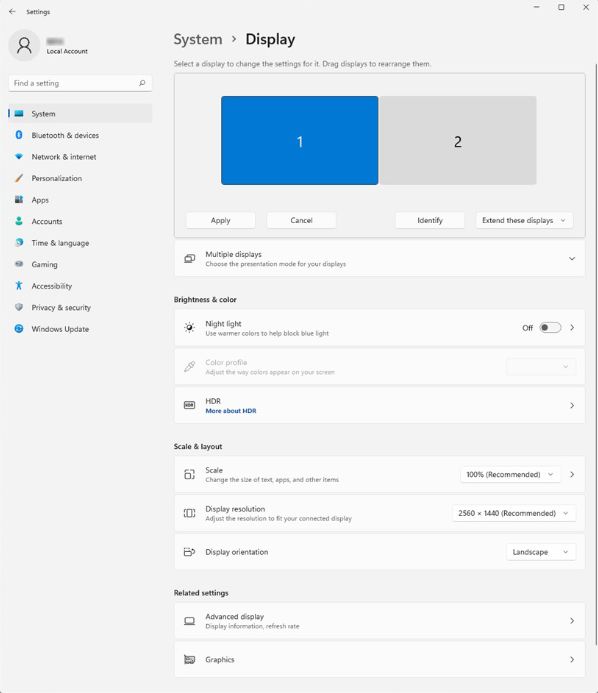This screenshot has height=693, width=598.
Task: Click the Accessibility figure icon
Action: coord(19,286)
